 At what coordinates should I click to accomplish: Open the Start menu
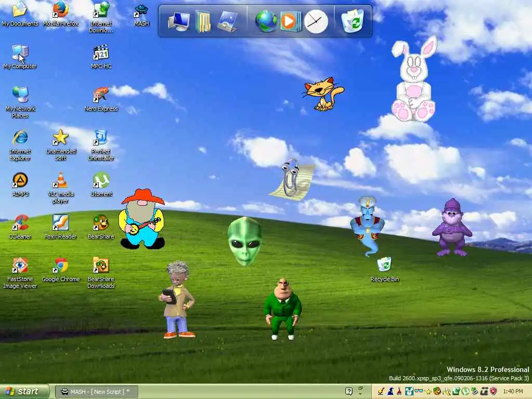[x=24, y=392]
